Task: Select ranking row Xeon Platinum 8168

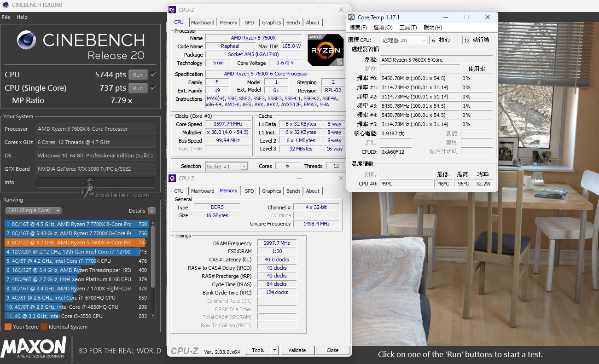Action: (76, 279)
